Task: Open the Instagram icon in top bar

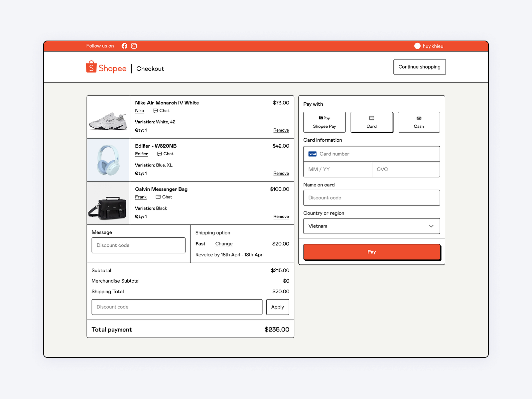Action: click(x=134, y=46)
